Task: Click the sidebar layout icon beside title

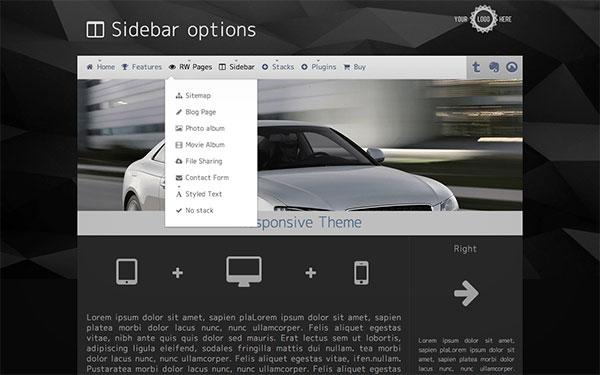Action: [x=95, y=29]
